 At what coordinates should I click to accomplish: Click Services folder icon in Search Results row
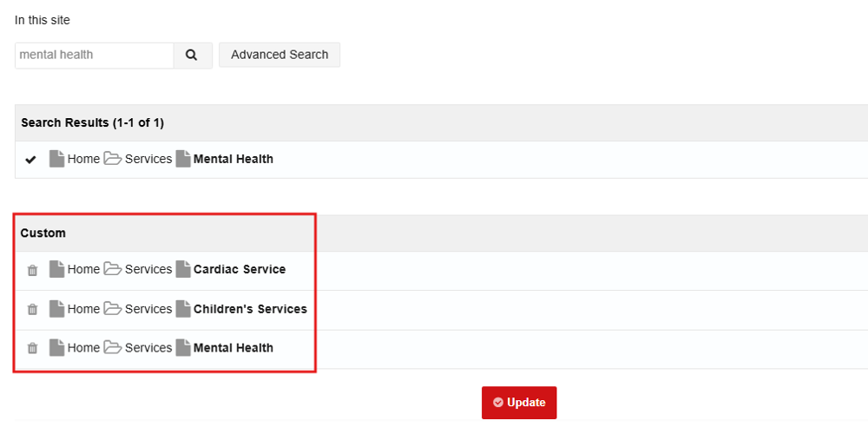pos(113,159)
